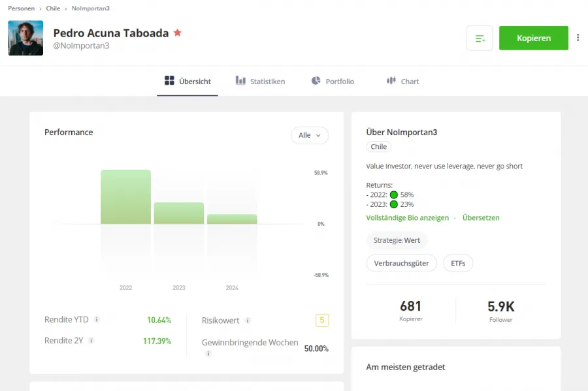Click the green Kopieren button
588x391 pixels.
click(x=533, y=38)
